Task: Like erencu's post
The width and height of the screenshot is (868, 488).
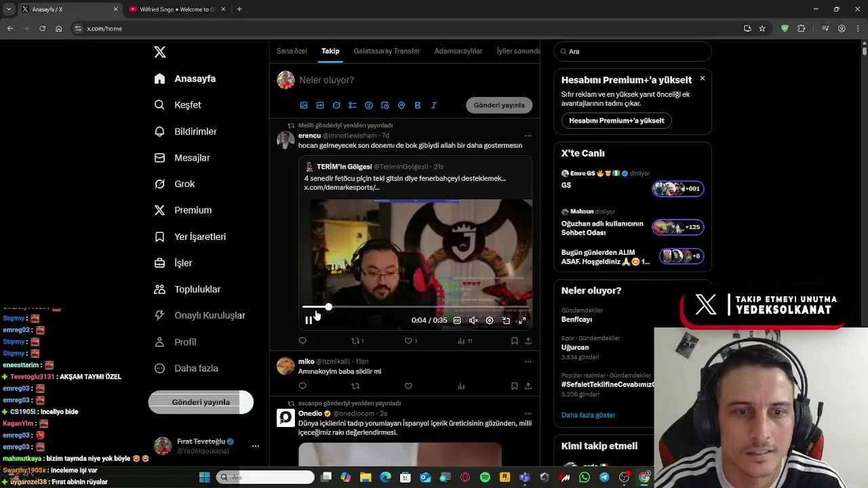Action: (408, 341)
